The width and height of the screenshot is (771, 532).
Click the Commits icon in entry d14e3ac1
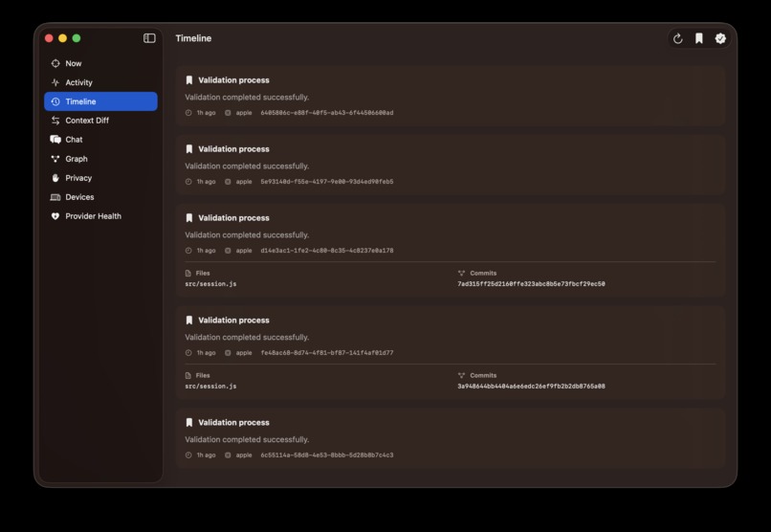[461, 273]
